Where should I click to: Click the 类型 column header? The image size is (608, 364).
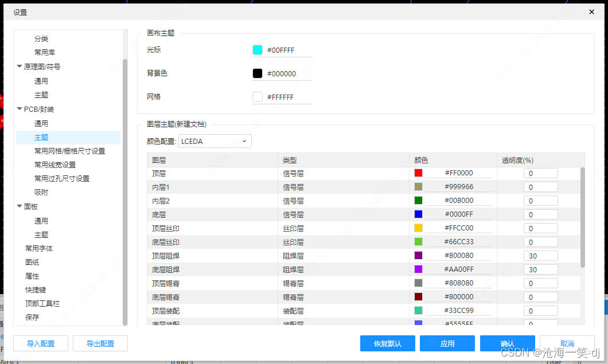(343, 160)
